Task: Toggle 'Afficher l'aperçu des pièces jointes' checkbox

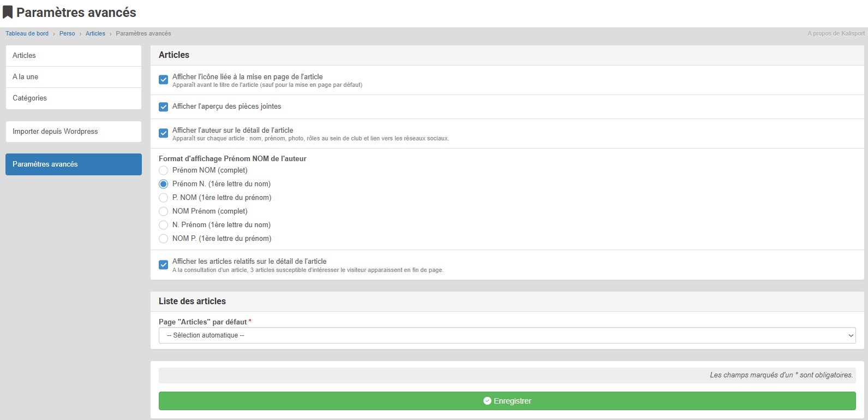Action: click(163, 107)
